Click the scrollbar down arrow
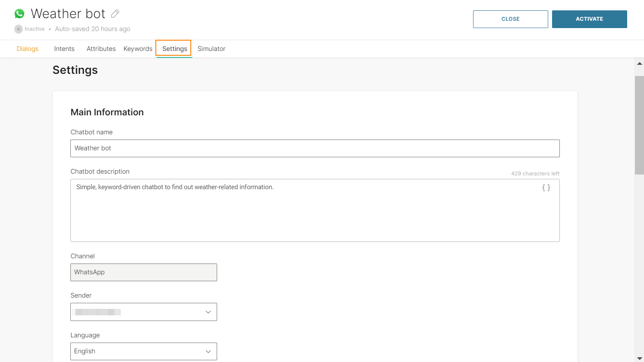This screenshot has height=362, width=644. click(639, 358)
